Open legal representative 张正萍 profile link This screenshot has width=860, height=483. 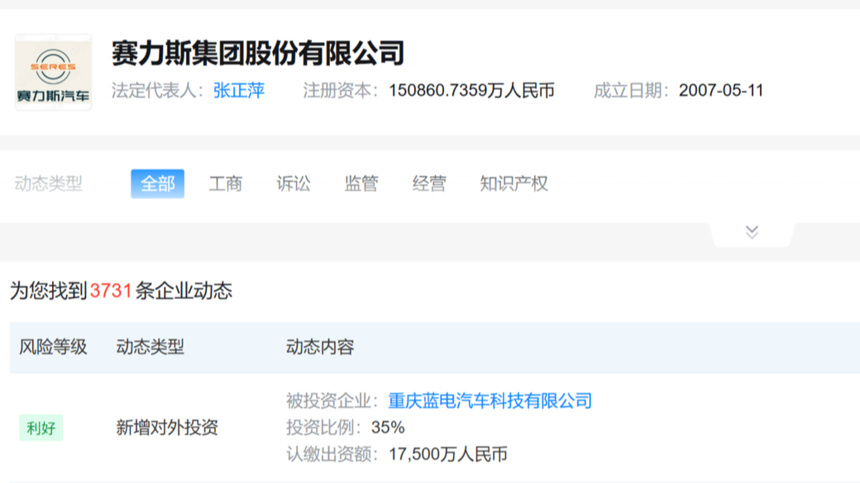[x=239, y=90]
